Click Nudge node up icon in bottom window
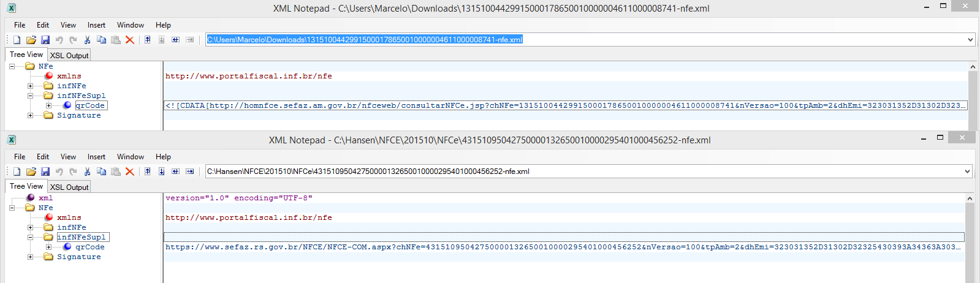980x283 pixels. [148, 172]
